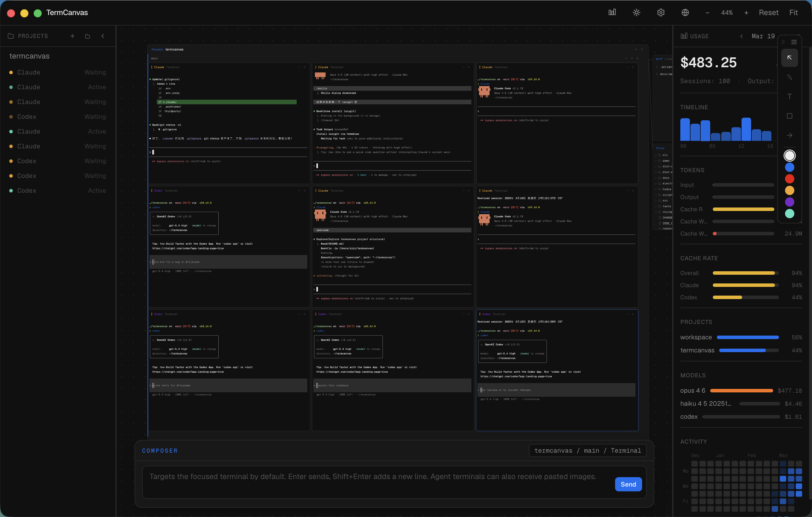
Task: Select the arrow connector tool
Action: 789,135
